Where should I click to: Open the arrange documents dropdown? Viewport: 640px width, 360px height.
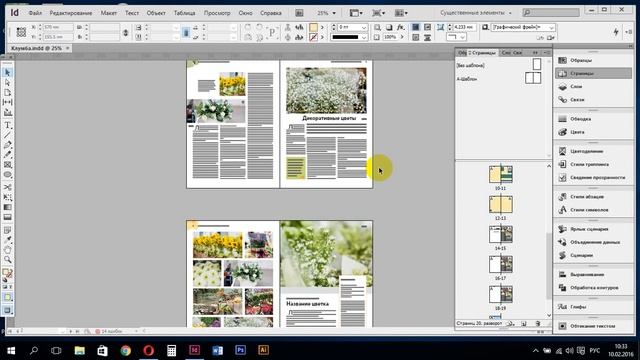pos(401,13)
